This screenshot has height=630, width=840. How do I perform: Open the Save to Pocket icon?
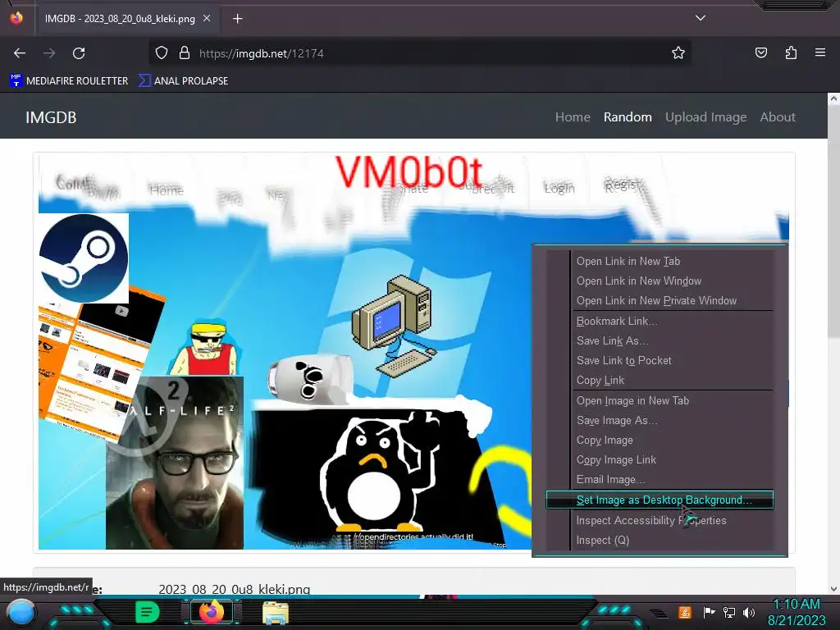click(760, 53)
